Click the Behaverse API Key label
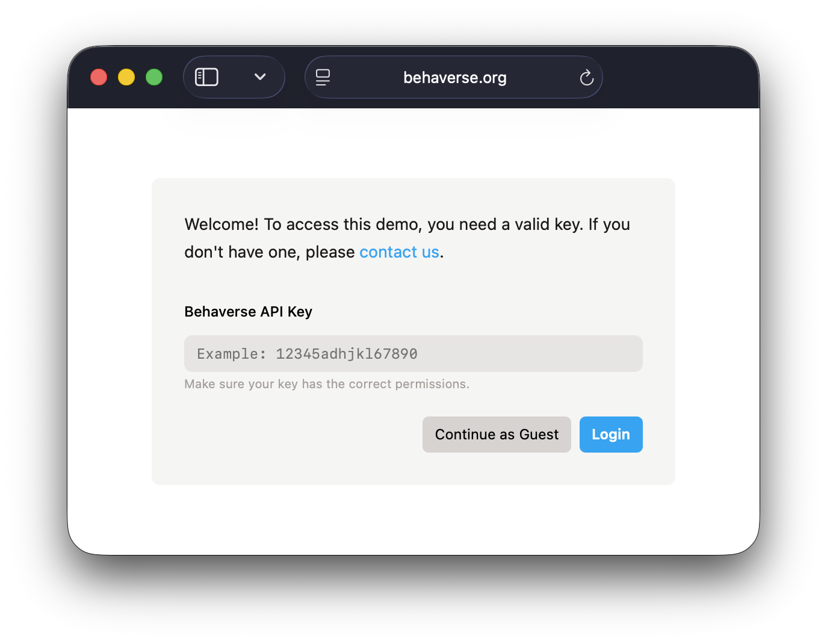Image resolution: width=827 pixels, height=644 pixels. coord(248,311)
